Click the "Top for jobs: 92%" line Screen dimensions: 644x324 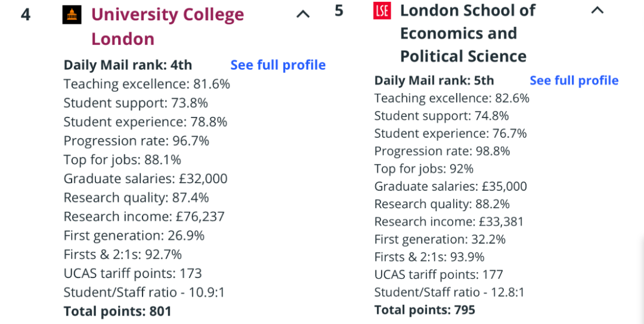423,169
